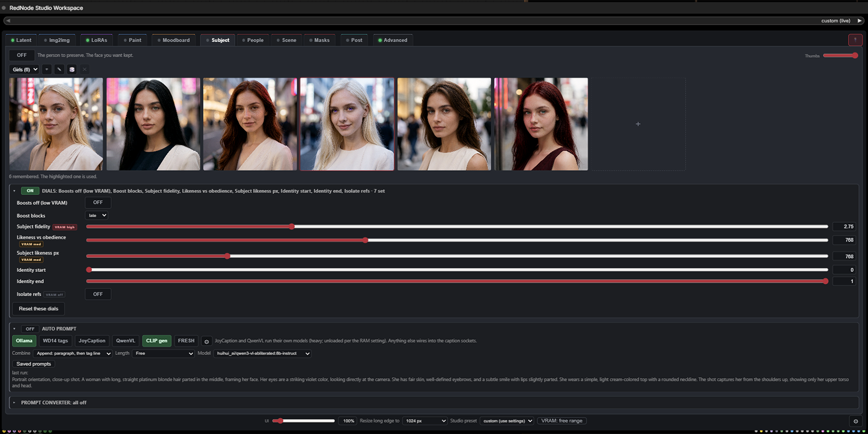Collapse the AUTO PROMPT section triangle
Image resolution: width=868 pixels, height=434 pixels.
tap(14, 329)
